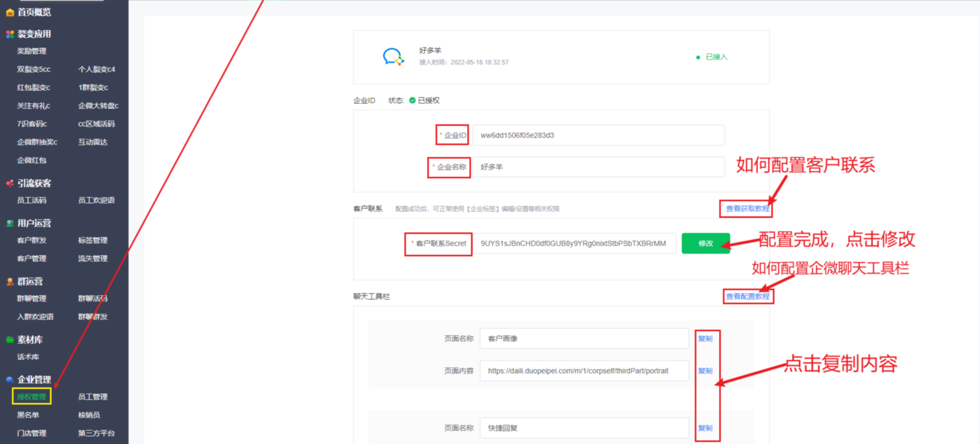980x444 pixels.
Task: Open 首页概览 in the sidebar
Action: pyautogui.click(x=34, y=12)
